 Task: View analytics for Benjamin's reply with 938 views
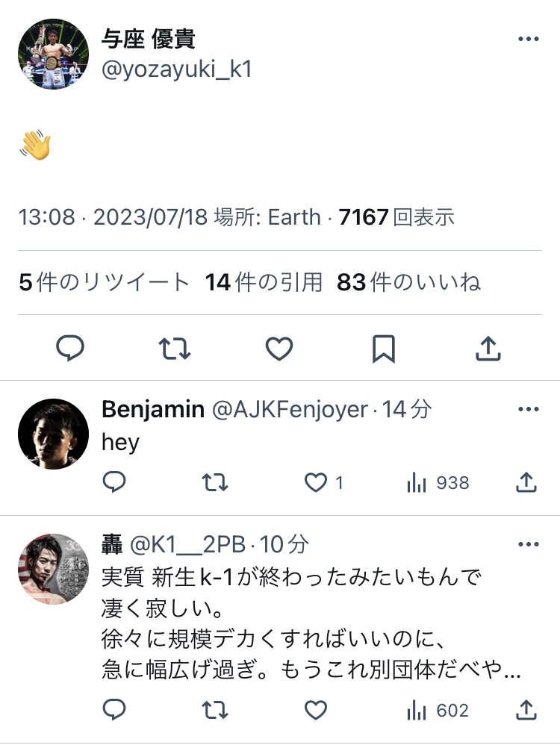tap(438, 483)
